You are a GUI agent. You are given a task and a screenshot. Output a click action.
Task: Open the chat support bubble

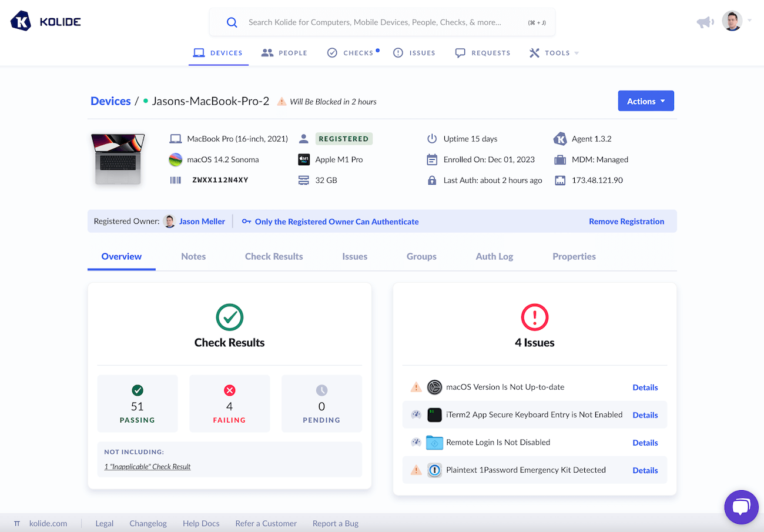coord(741,507)
